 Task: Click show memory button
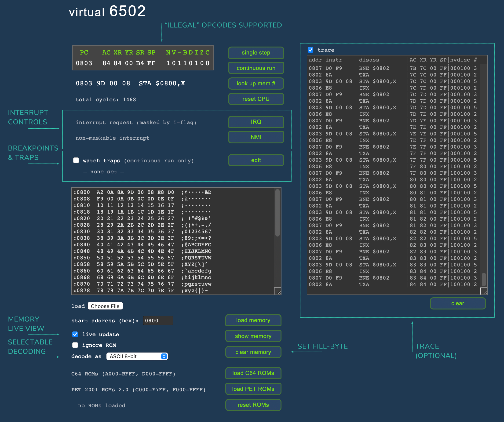point(253,336)
